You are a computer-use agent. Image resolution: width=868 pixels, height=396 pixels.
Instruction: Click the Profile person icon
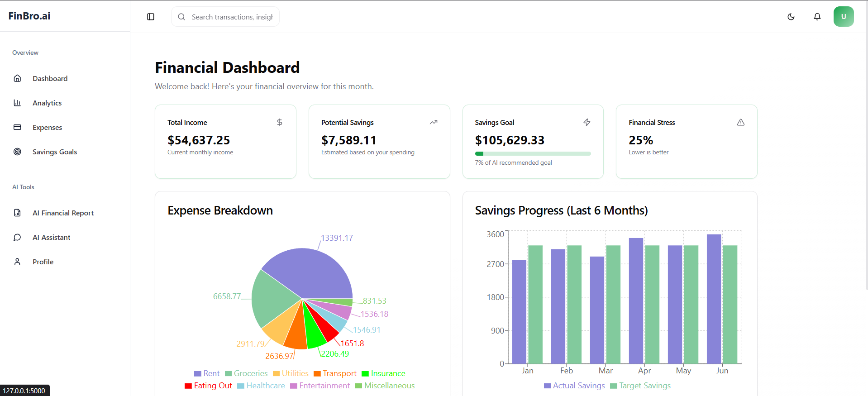point(17,262)
